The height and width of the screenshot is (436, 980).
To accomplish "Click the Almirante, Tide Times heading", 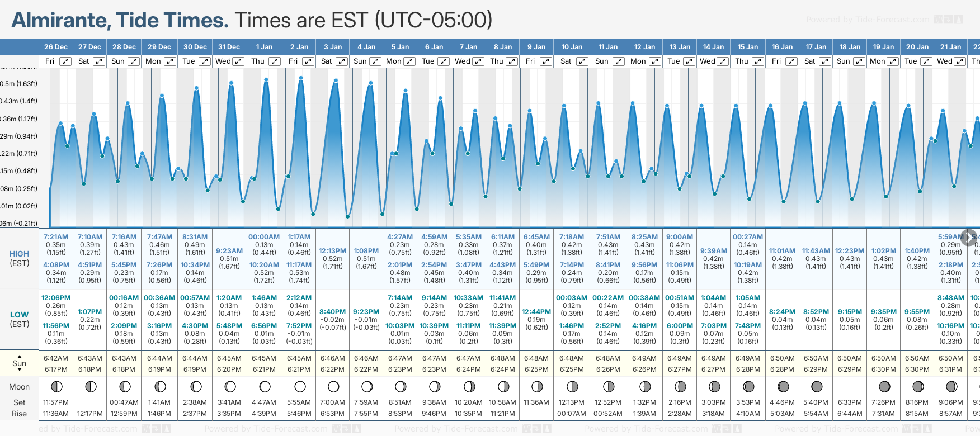I will coord(120,20).
